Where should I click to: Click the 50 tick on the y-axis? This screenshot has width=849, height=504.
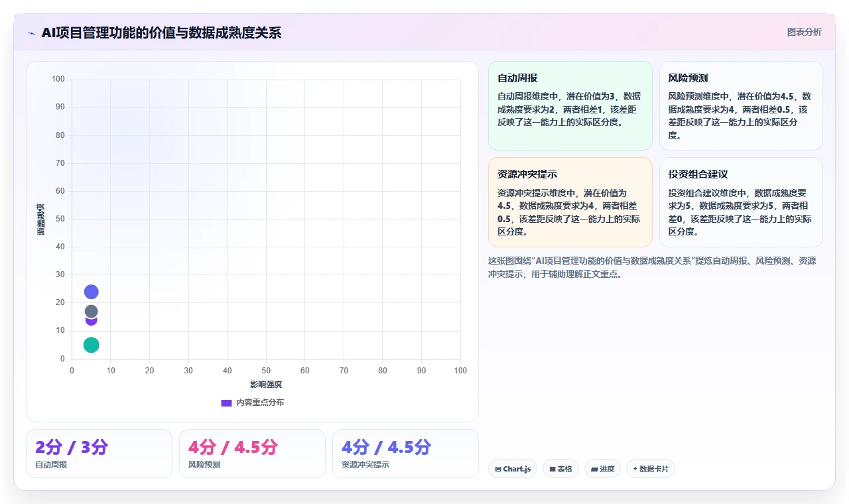(x=60, y=219)
